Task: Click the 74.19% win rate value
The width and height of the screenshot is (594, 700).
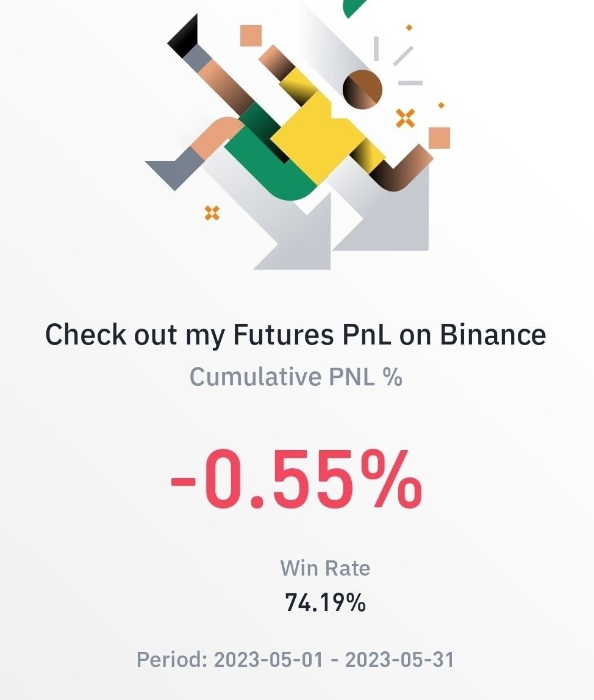Action: coord(325,602)
